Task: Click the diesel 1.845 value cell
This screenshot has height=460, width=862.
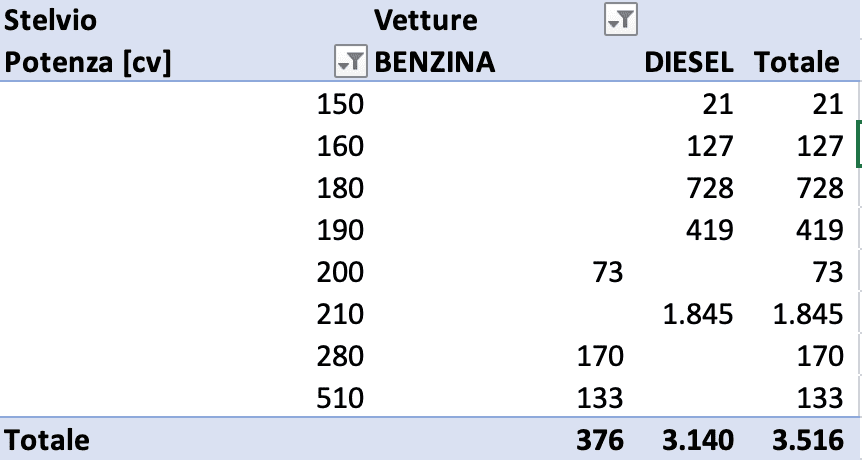Action: 698,314
